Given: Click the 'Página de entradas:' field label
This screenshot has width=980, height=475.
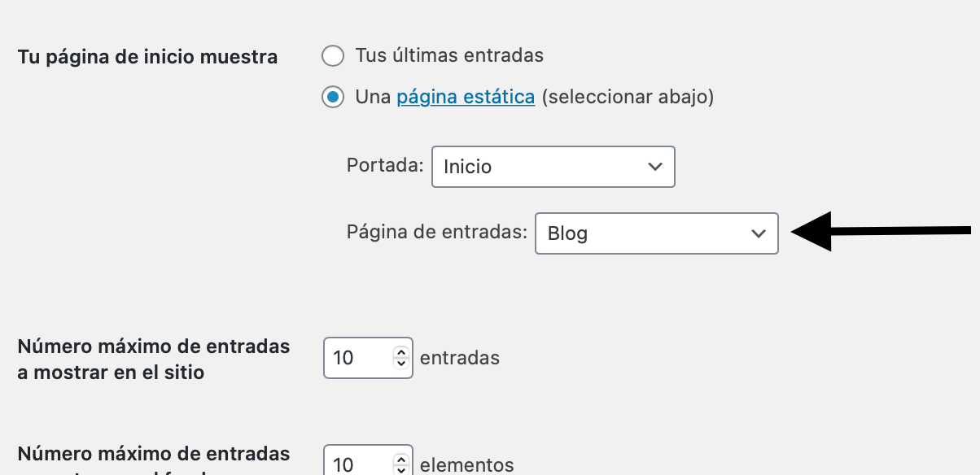Looking at the screenshot, I should pos(438,233).
